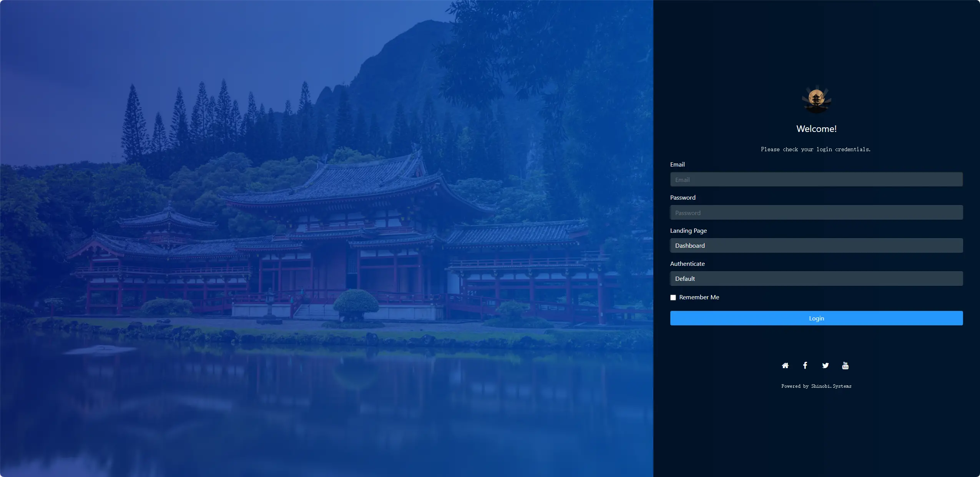Open the YouTube icon link
Screen dimensions: 980x477
pyautogui.click(x=845, y=365)
